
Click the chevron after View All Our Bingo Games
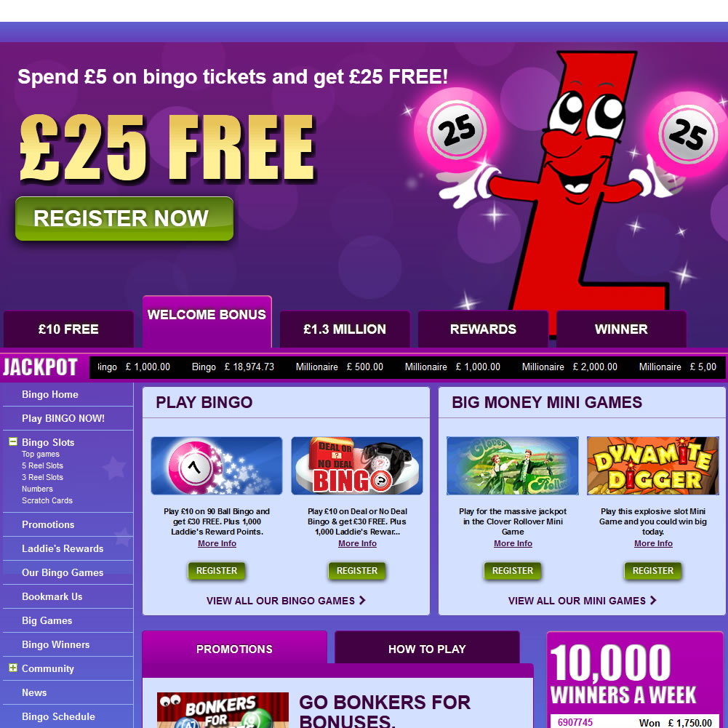(363, 600)
